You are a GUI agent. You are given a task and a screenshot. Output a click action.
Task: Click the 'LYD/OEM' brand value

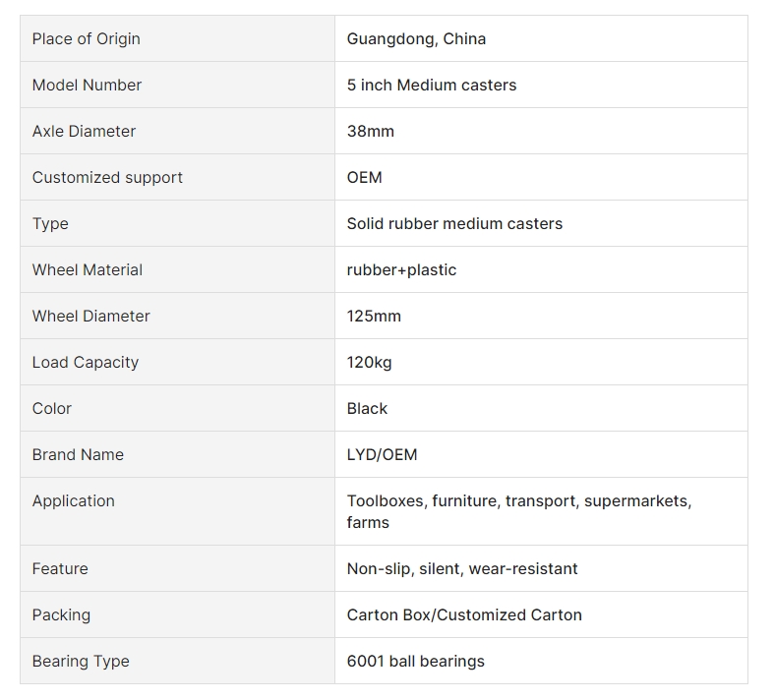pos(382,455)
